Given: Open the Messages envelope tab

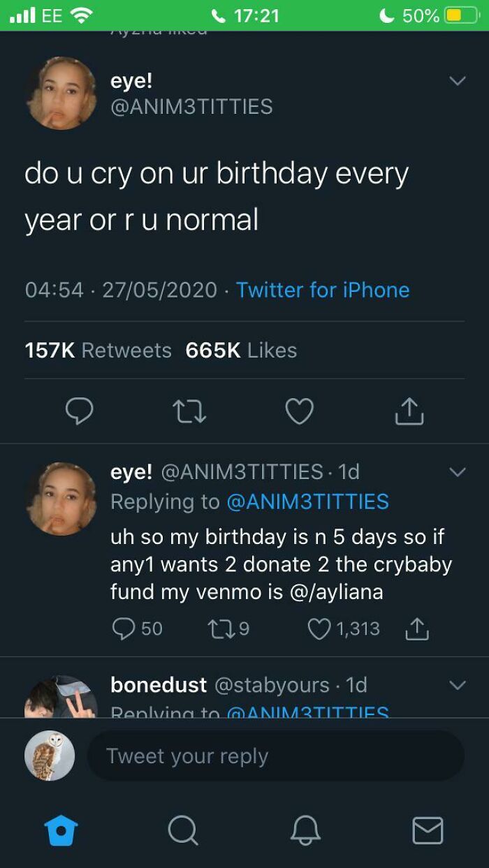Looking at the screenshot, I should (428, 830).
